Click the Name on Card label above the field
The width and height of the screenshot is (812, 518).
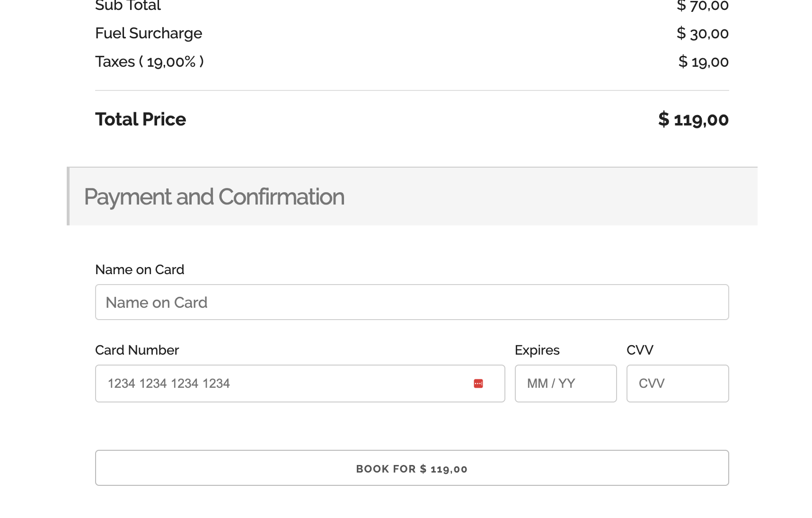click(140, 269)
